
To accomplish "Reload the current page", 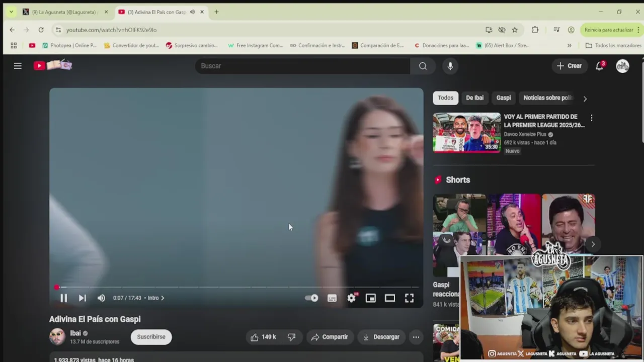I will [41, 30].
